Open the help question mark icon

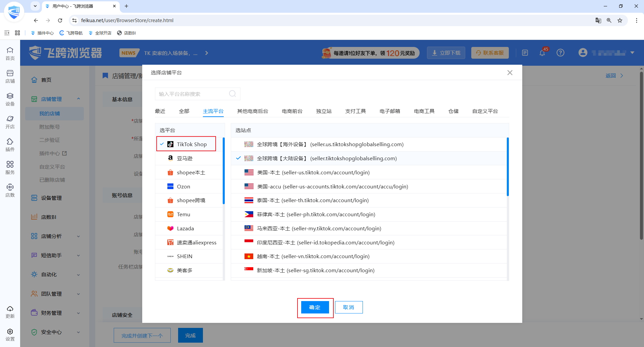pyautogui.click(x=560, y=53)
